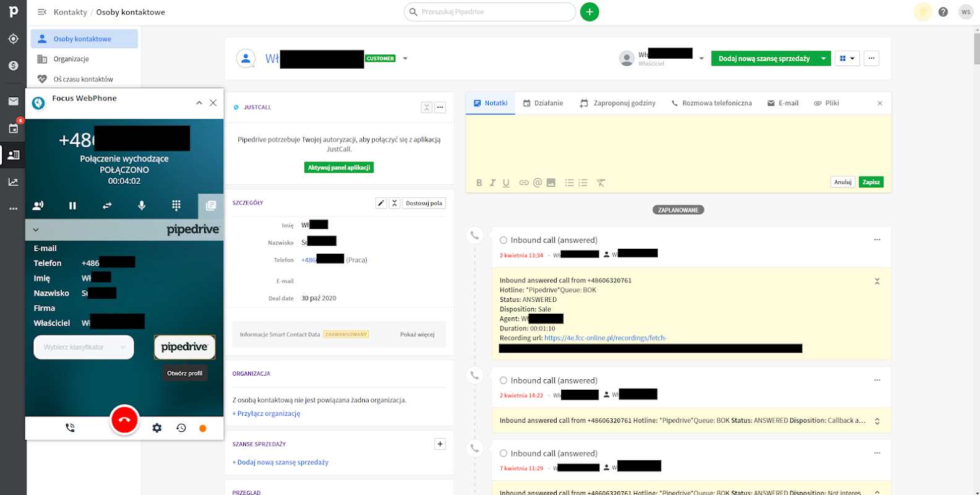Click the green plus quick-add button
The width and height of the screenshot is (980, 495).
(x=590, y=12)
